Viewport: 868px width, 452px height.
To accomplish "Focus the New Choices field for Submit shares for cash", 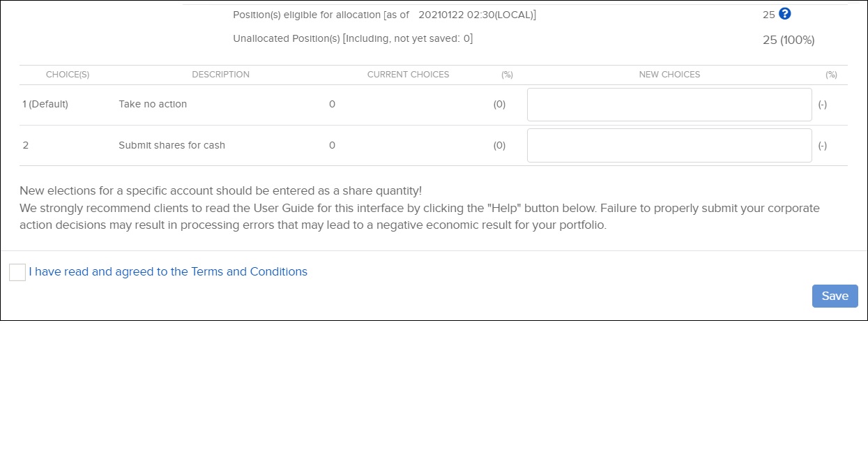I will [669, 145].
